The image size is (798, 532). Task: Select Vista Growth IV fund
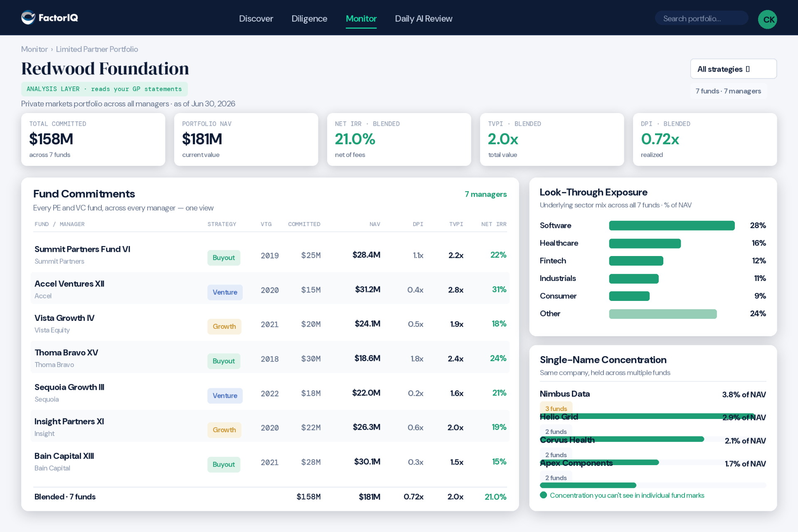point(270,324)
